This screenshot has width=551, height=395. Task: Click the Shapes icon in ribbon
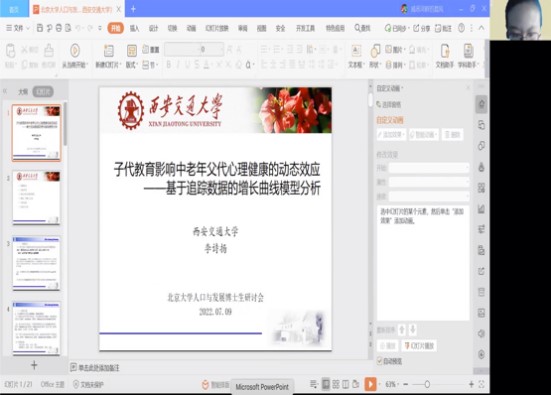click(375, 51)
